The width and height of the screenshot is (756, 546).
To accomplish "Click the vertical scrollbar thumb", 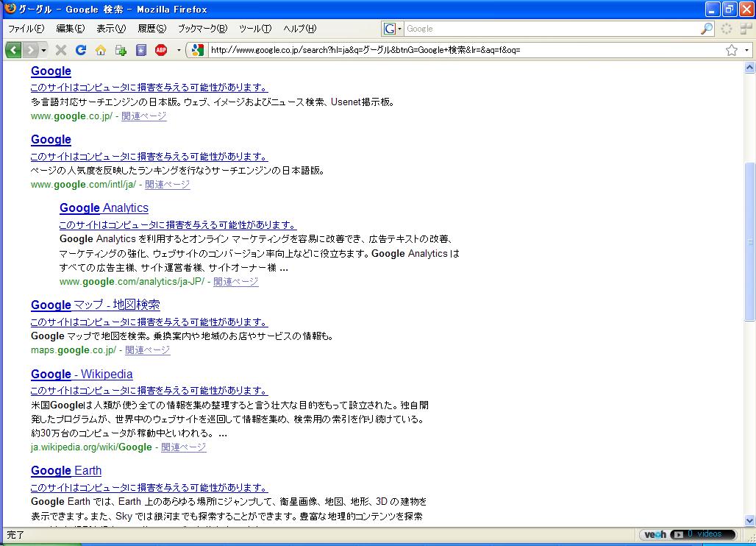I will coord(749,241).
